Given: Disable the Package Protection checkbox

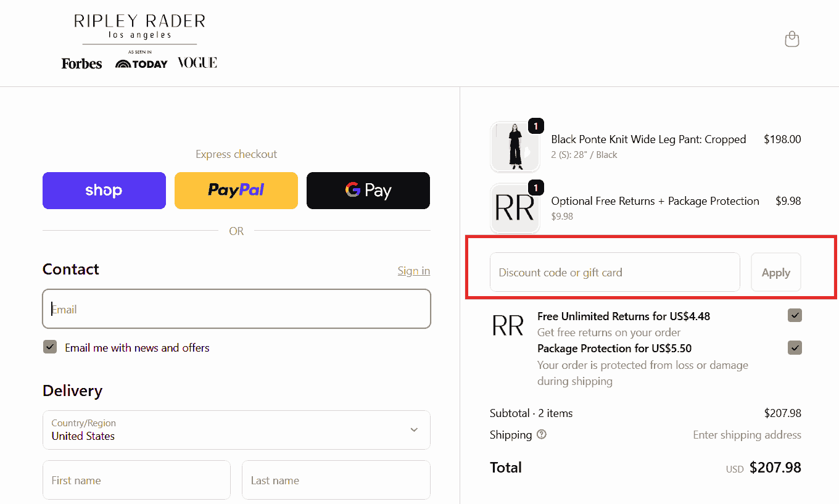Looking at the screenshot, I should click(x=795, y=348).
